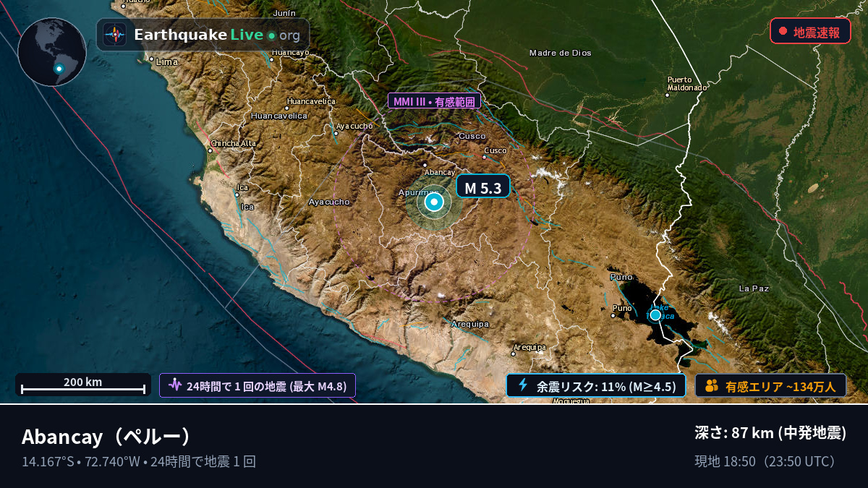
Task: Click the coordinates 14.167°S • 72.740°W text
Action: (x=81, y=461)
